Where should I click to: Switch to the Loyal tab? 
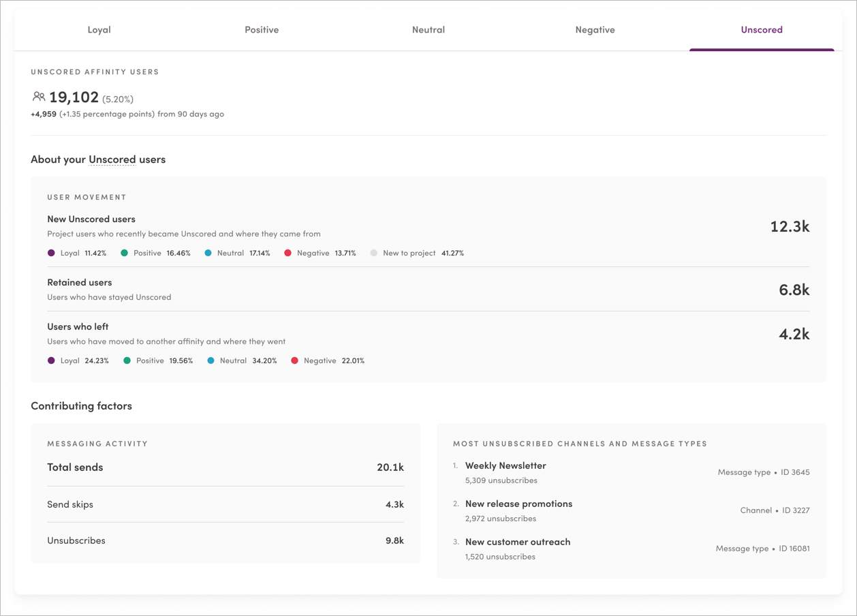(x=99, y=30)
